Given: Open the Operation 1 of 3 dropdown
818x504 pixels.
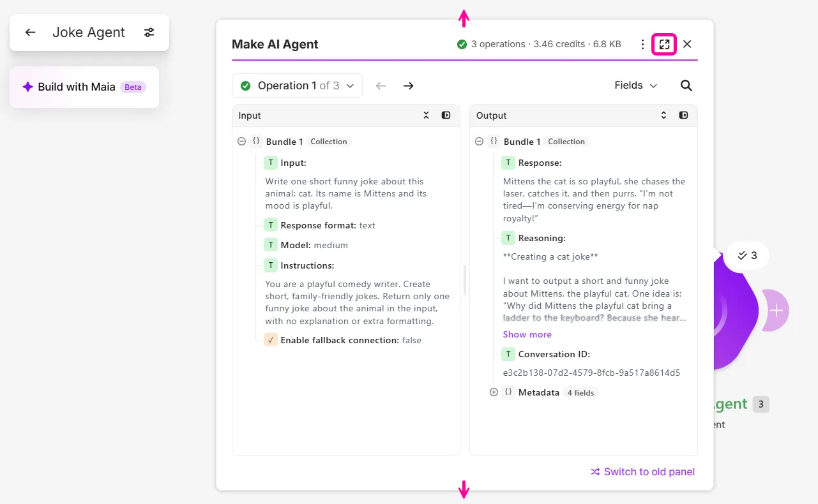Looking at the screenshot, I should (x=297, y=85).
